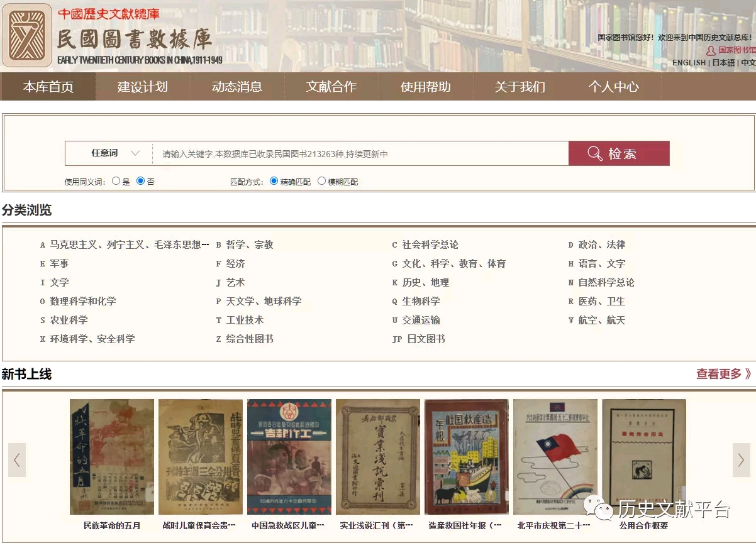This screenshot has height=543, width=756.
Task: Open 建设计划 menu item
Action: (143, 87)
